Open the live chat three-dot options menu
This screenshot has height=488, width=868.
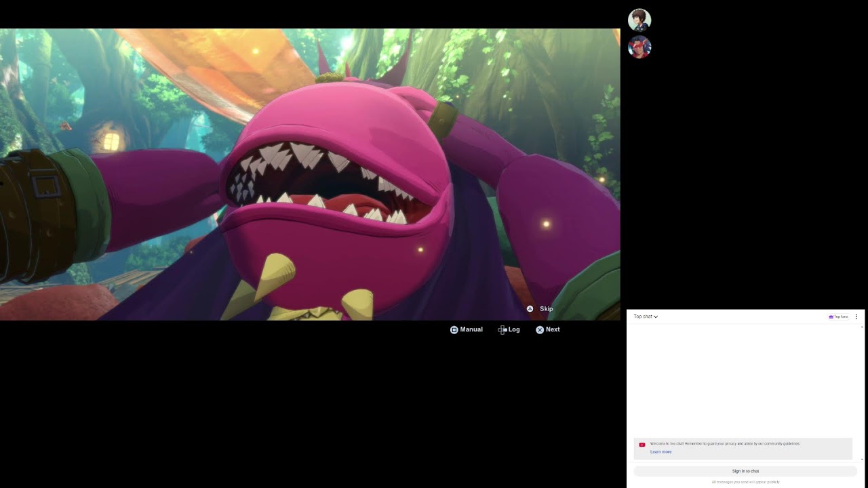coord(856,317)
